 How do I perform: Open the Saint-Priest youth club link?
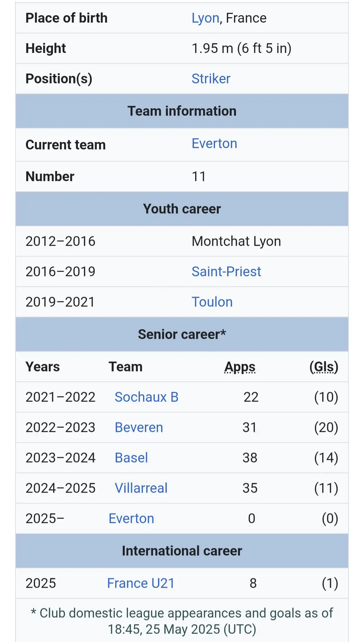pyautogui.click(x=226, y=272)
